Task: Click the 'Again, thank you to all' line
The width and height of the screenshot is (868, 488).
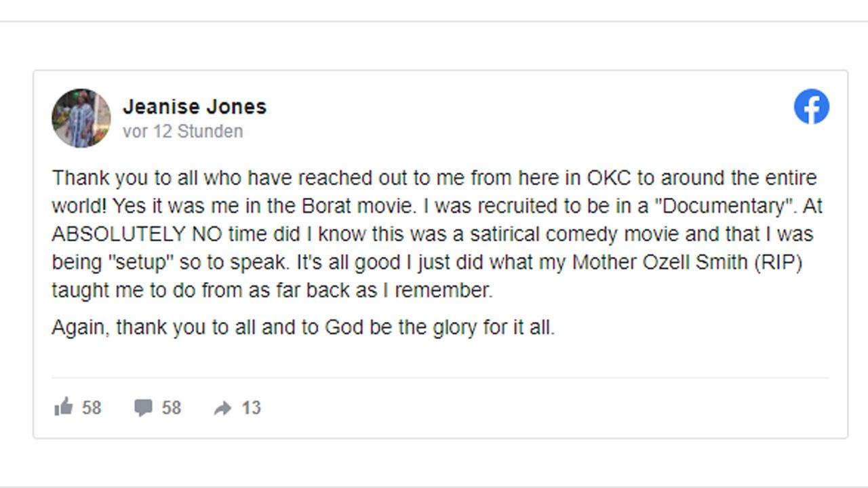Action: 303,328
